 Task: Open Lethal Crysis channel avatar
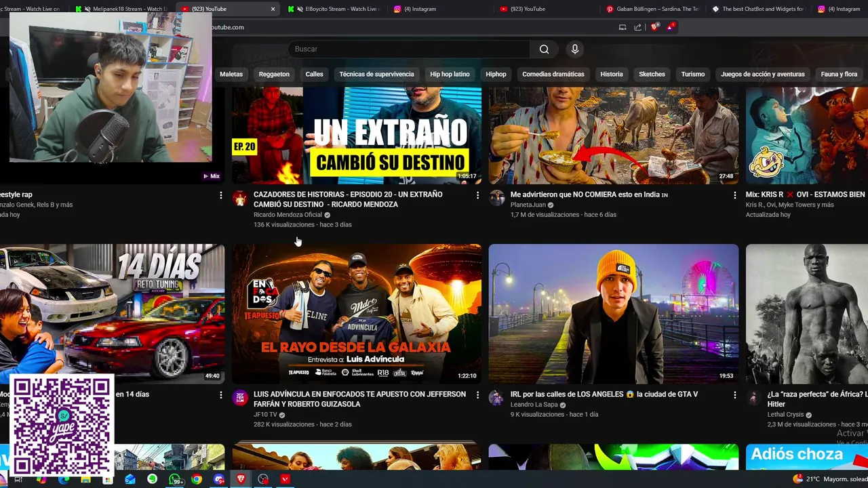pos(753,397)
